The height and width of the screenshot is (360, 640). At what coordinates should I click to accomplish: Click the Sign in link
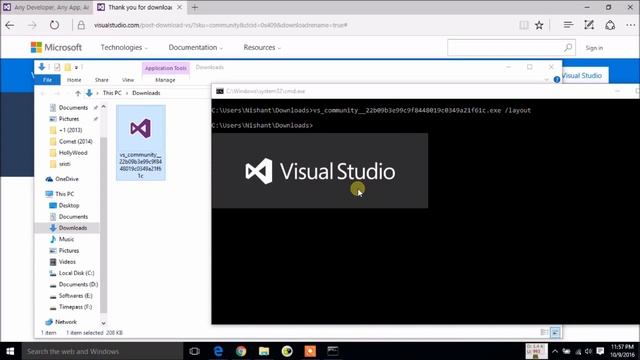594,48
